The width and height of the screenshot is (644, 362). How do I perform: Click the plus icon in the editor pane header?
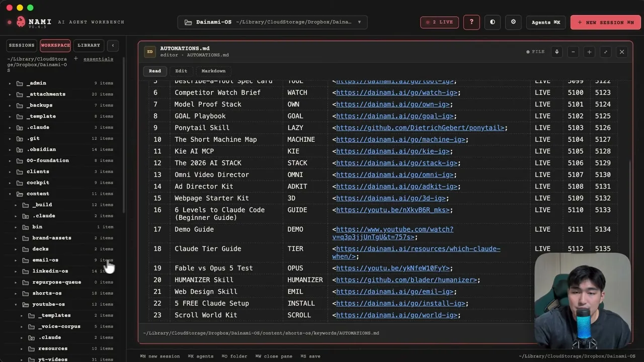coord(589,52)
